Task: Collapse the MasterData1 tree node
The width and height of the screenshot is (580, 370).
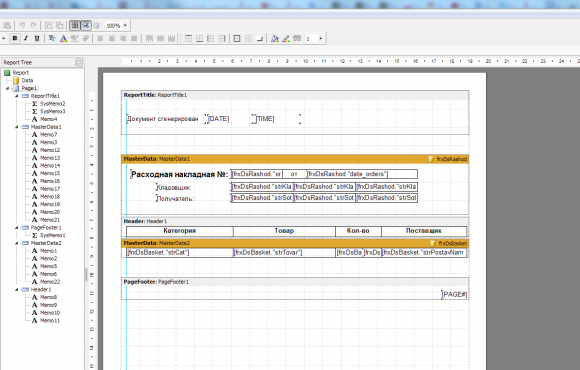Action: pos(17,127)
